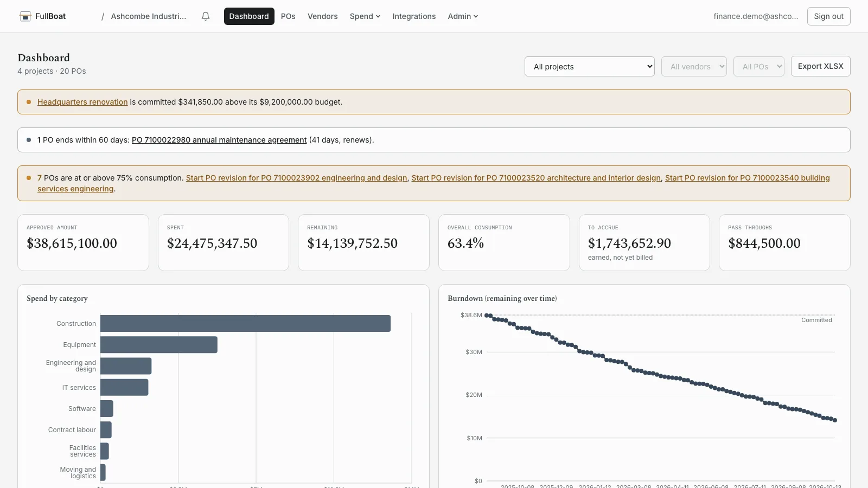
Task: Click the last burndown chart data point
Action: [835, 420]
